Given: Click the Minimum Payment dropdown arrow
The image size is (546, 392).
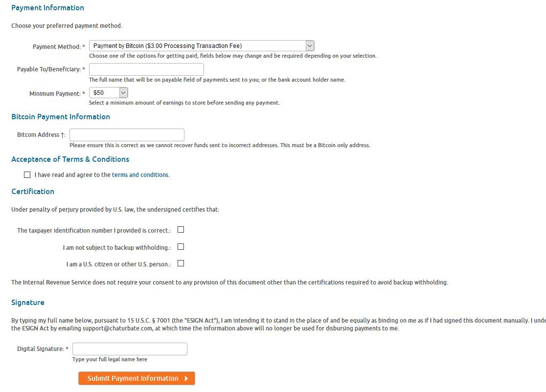Looking at the screenshot, I should (123, 93).
